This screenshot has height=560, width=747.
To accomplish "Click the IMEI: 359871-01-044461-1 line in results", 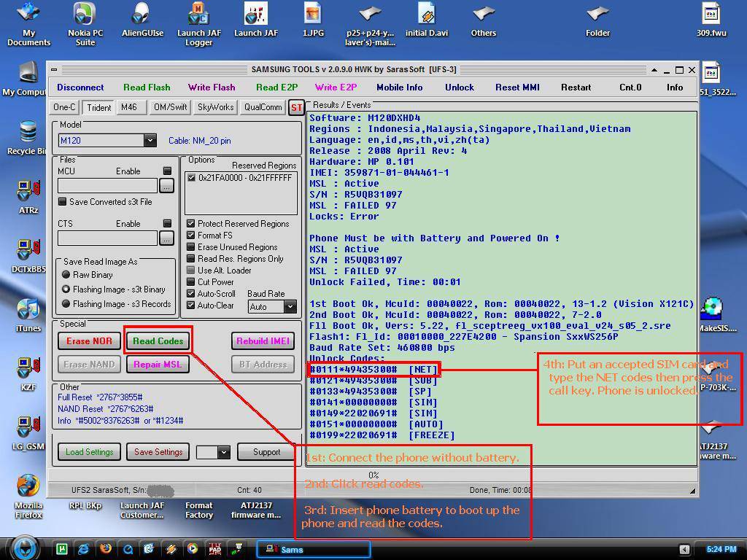I will click(379, 172).
